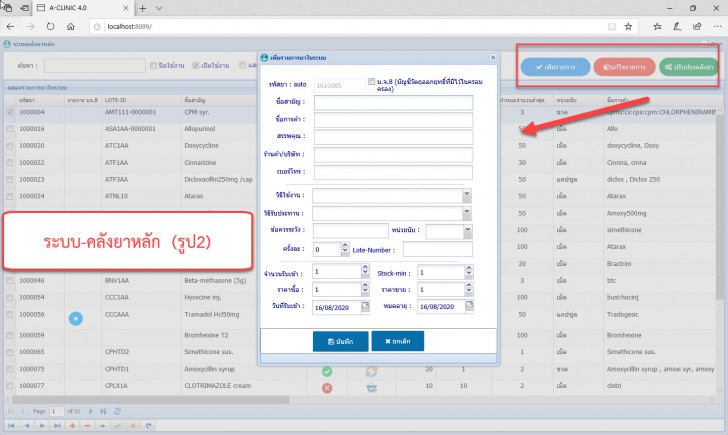The width and height of the screenshot is (728, 435).
Task: Open a new browser tab
Action: coord(143,8)
